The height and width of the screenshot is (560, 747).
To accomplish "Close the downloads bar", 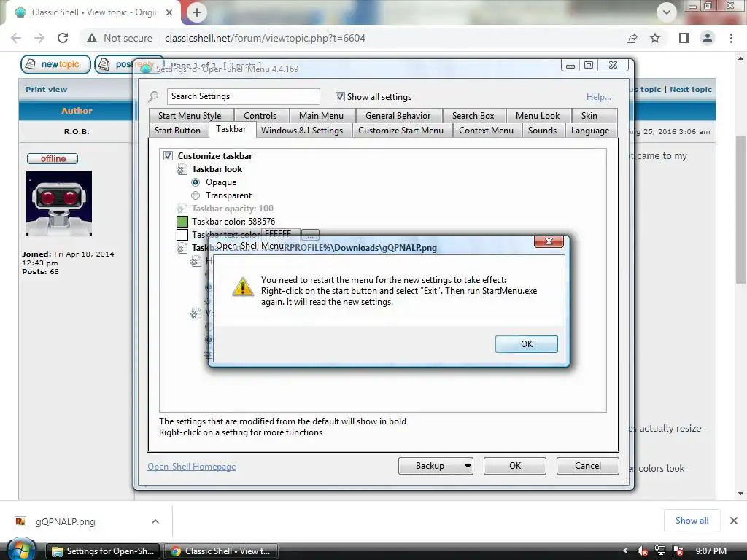I will click(734, 521).
